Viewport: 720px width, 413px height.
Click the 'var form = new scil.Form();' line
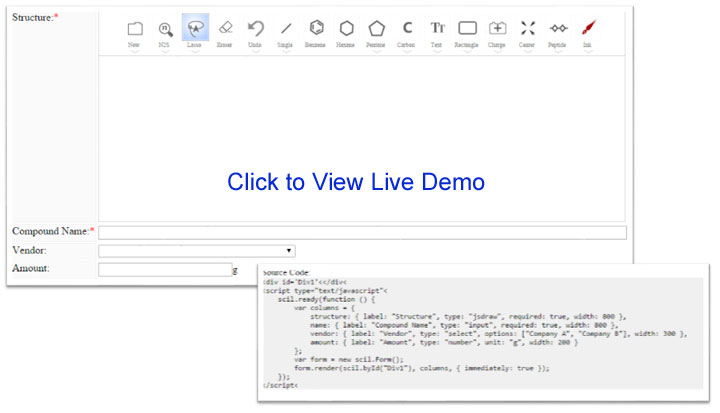349,360
